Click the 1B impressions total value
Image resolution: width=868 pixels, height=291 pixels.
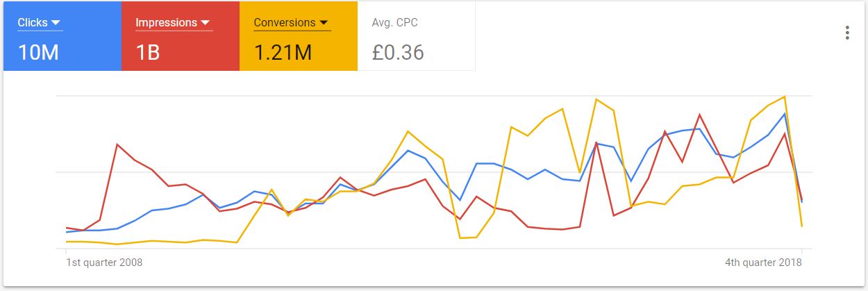tap(148, 52)
